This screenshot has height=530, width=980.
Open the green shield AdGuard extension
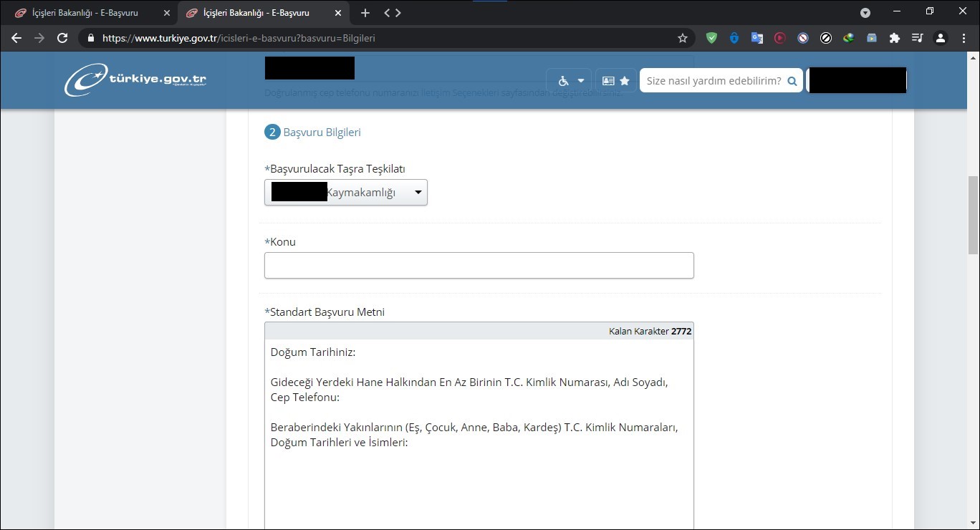click(711, 38)
